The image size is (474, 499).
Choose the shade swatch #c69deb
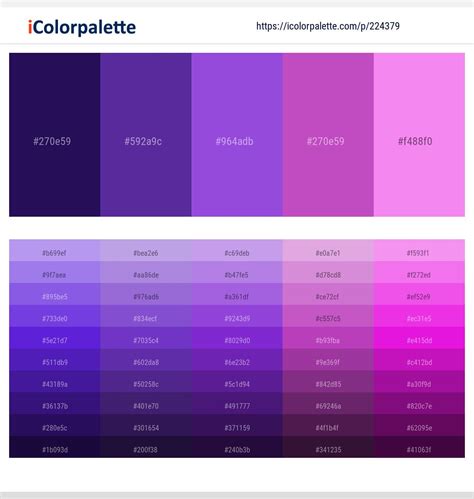tap(237, 250)
